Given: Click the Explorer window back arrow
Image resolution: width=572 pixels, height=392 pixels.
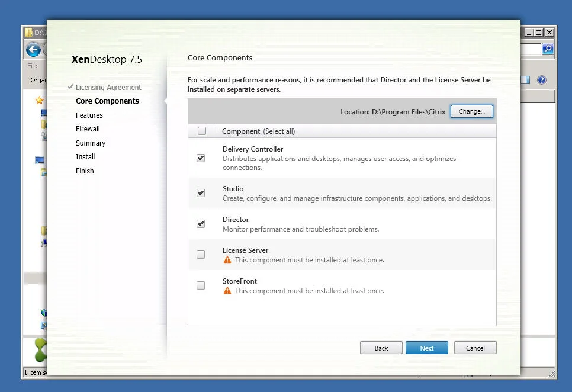Looking at the screenshot, I should pos(33,50).
